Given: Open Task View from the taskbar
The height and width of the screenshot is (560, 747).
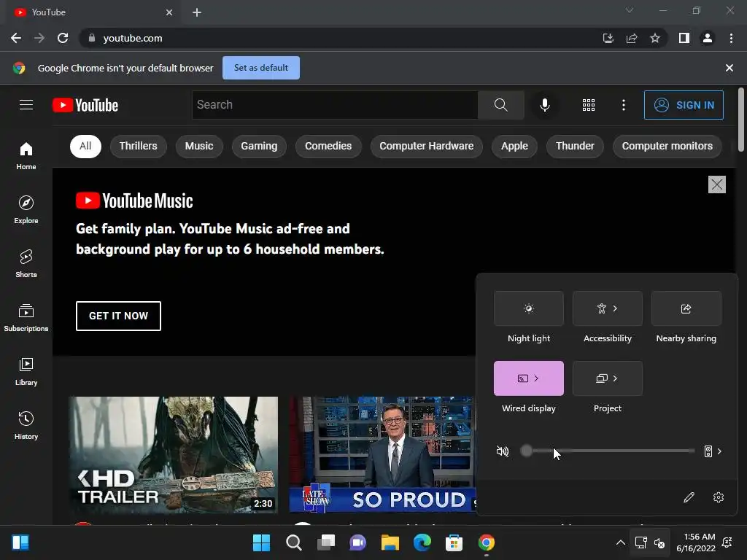Looking at the screenshot, I should (326, 542).
